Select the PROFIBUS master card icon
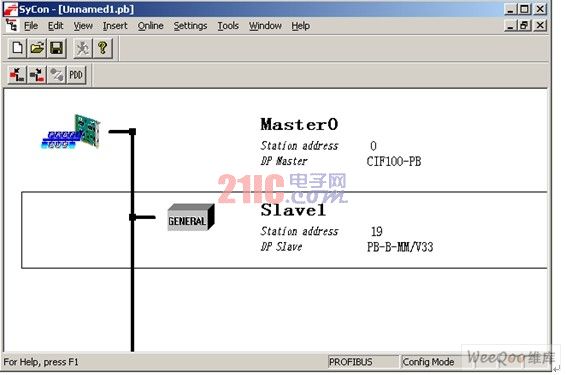 (x=71, y=132)
